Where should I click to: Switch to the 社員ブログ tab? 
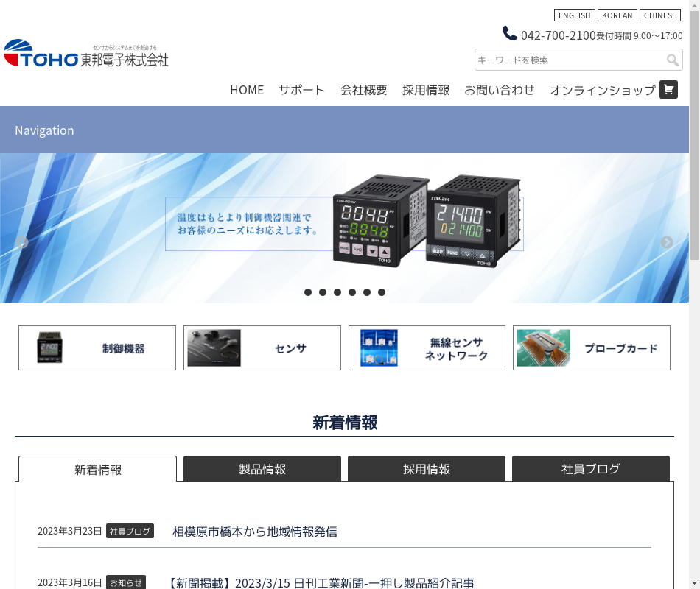tap(591, 469)
